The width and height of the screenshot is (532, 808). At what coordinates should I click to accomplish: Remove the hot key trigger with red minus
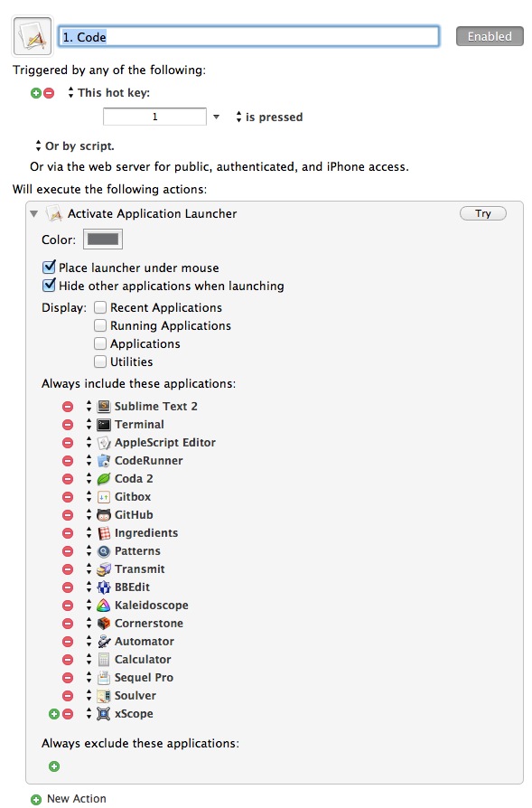pyautogui.click(x=49, y=93)
